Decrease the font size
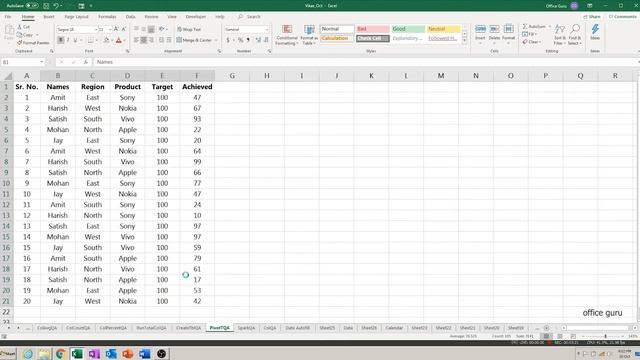The width and height of the screenshot is (640, 360). [124, 29]
